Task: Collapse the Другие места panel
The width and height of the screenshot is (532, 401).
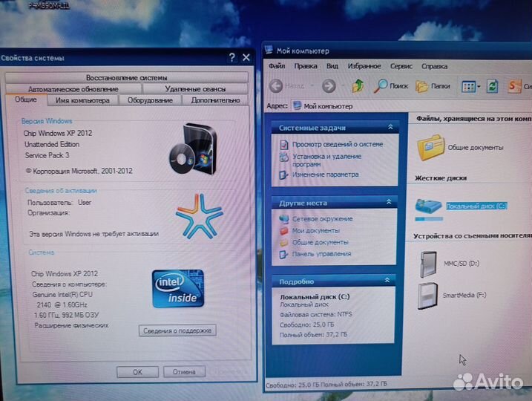Action: click(389, 202)
